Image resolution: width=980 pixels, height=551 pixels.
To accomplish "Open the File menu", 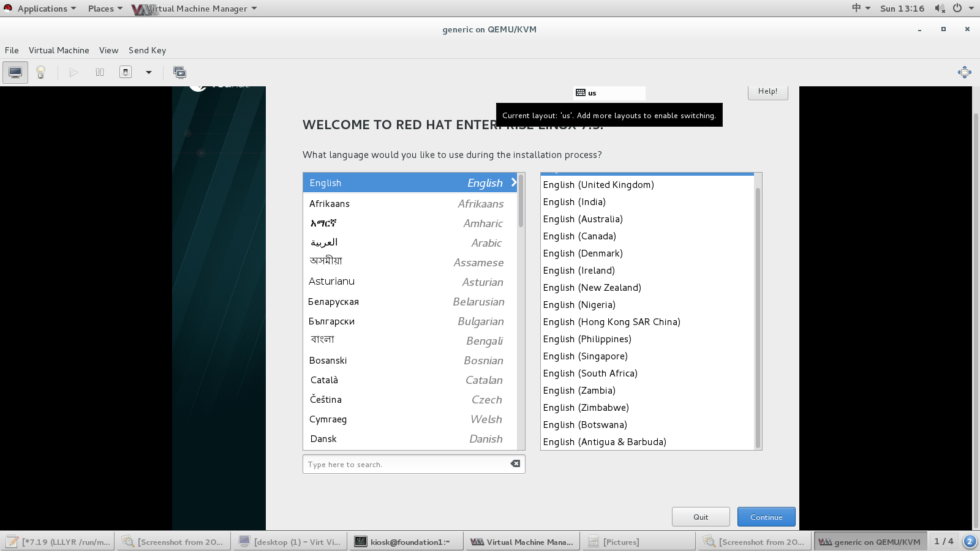I will 12,50.
